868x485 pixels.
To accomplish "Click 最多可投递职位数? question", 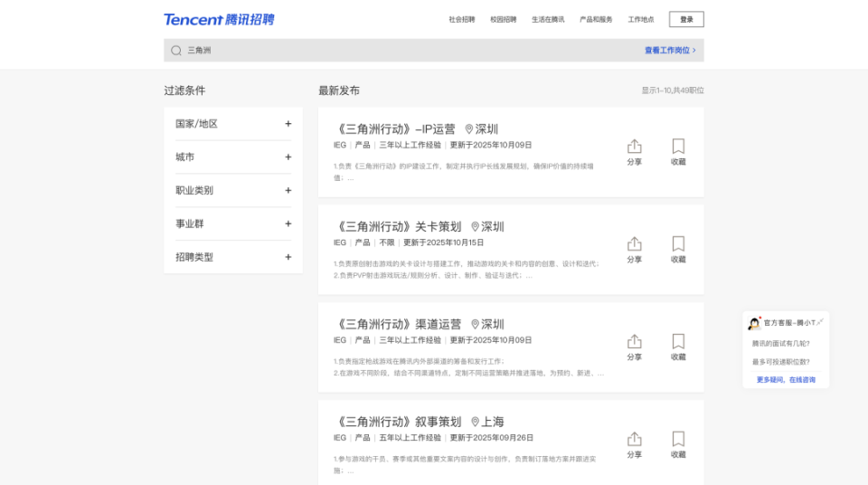I will [x=780, y=362].
